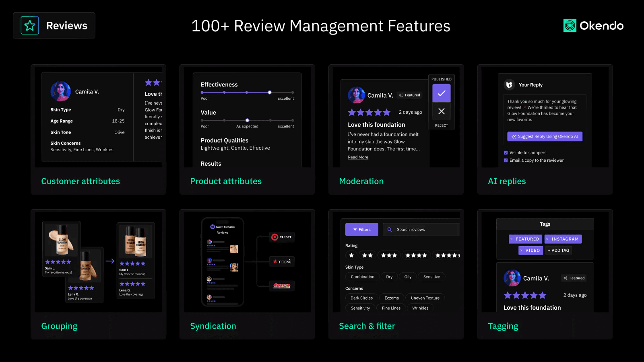
Task: Select the Costco retailer logo
Action: (282, 286)
